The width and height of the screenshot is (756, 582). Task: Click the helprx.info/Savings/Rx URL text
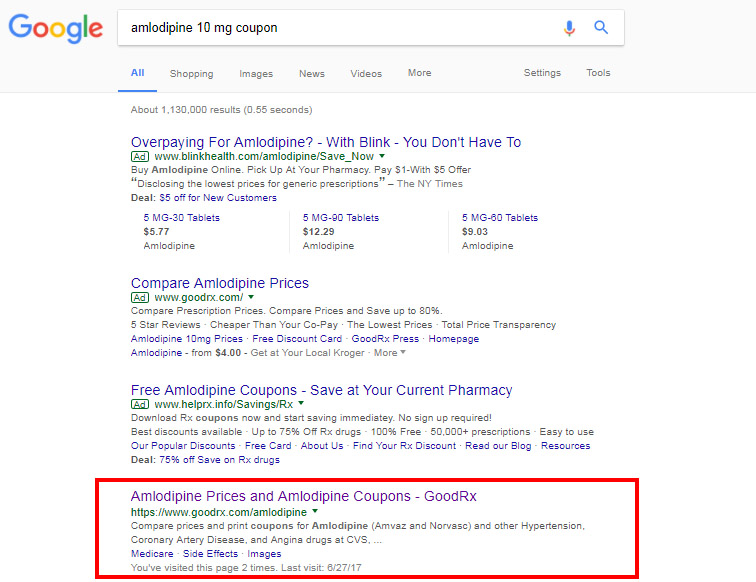(x=224, y=405)
